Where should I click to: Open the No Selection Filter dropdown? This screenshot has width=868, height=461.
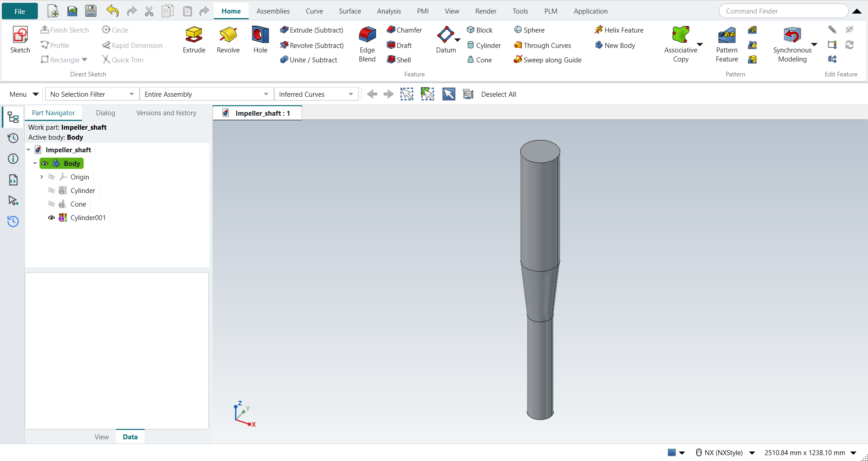coord(92,94)
